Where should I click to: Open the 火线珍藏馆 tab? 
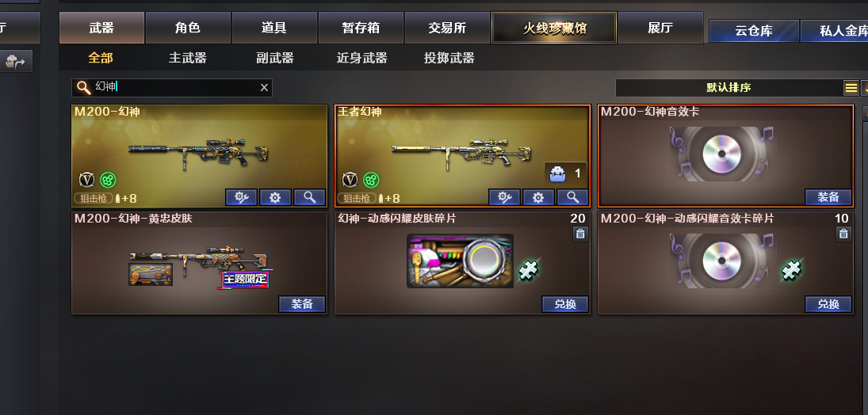554,28
